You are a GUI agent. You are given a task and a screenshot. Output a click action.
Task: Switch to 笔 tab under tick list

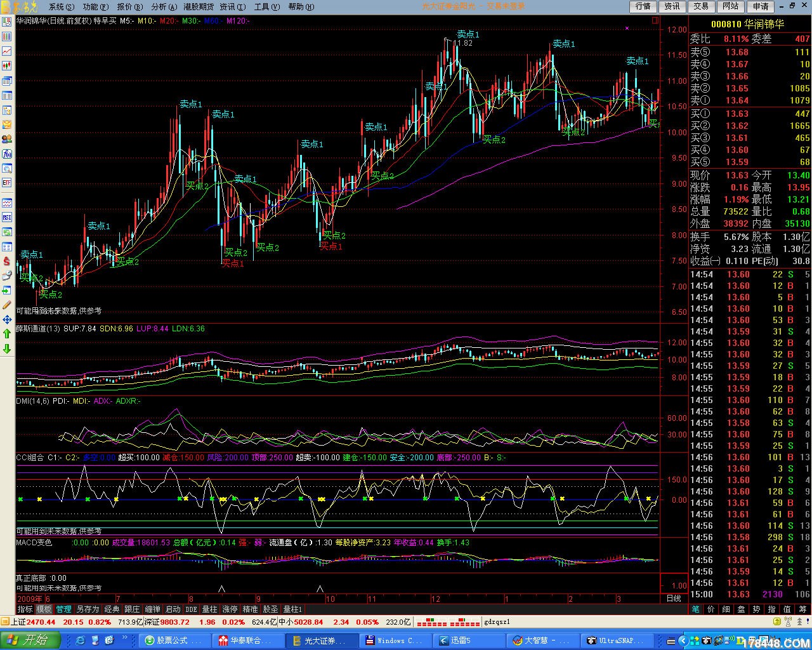(x=695, y=609)
